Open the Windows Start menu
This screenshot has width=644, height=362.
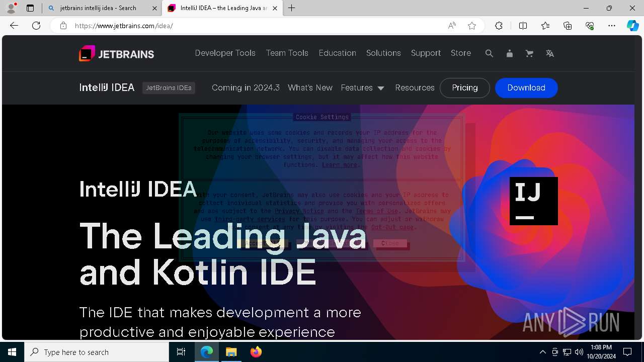point(12,352)
